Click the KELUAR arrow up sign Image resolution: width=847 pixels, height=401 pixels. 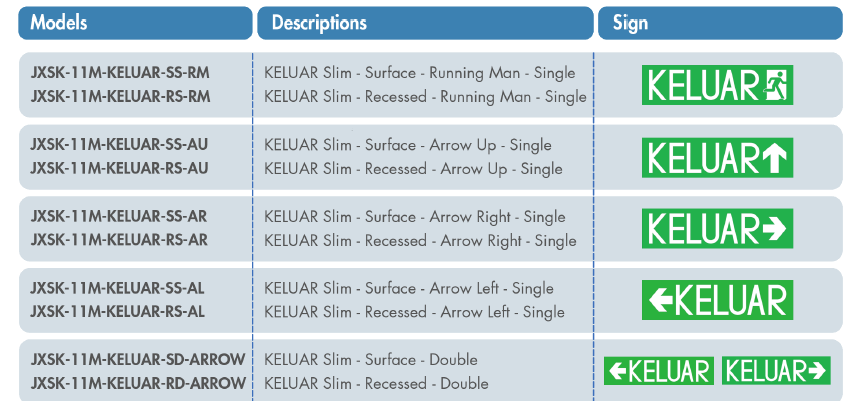717,157
